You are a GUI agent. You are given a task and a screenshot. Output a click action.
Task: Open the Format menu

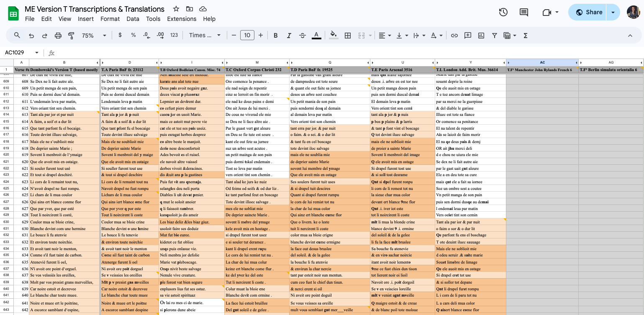tap(110, 19)
